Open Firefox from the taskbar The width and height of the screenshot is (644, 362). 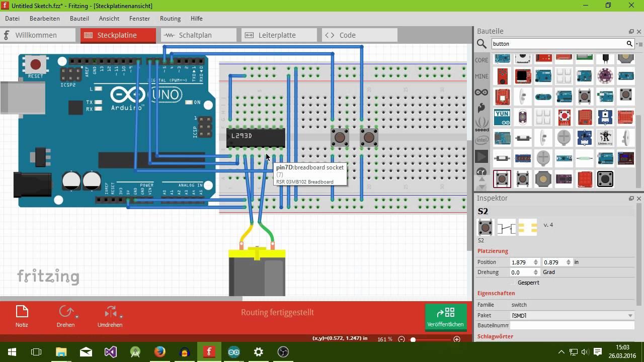160,352
